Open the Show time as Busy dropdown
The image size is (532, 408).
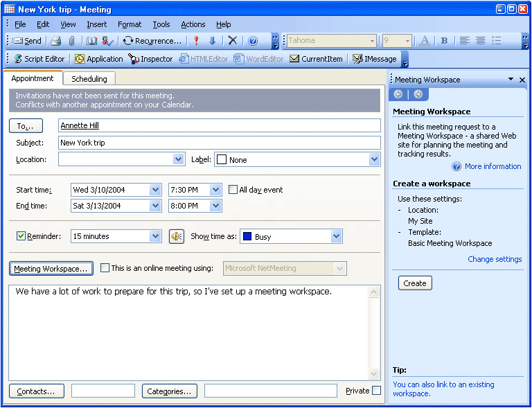(x=336, y=237)
